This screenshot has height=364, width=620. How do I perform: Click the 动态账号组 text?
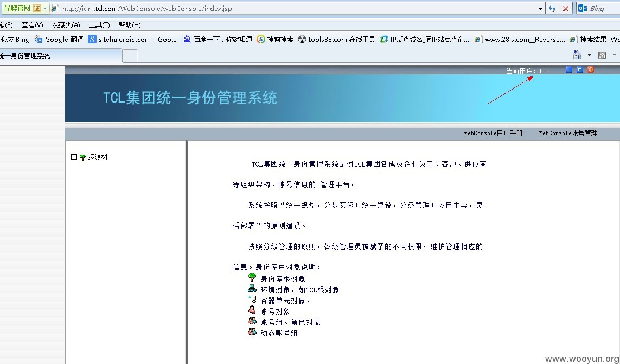[x=279, y=334]
